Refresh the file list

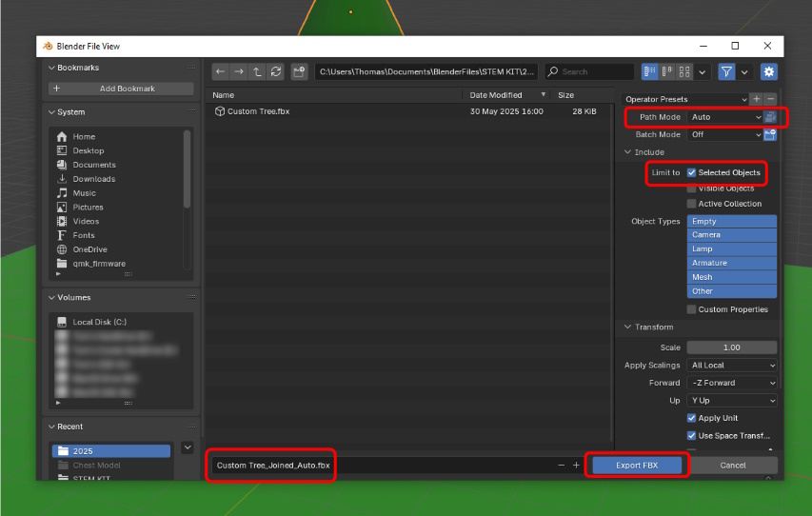(276, 72)
